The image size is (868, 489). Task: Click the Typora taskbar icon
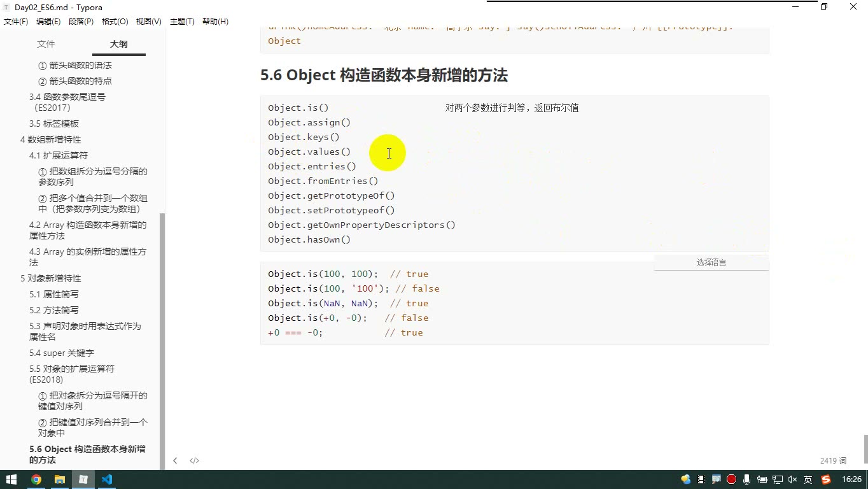pyautogui.click(x=83, y=479)
